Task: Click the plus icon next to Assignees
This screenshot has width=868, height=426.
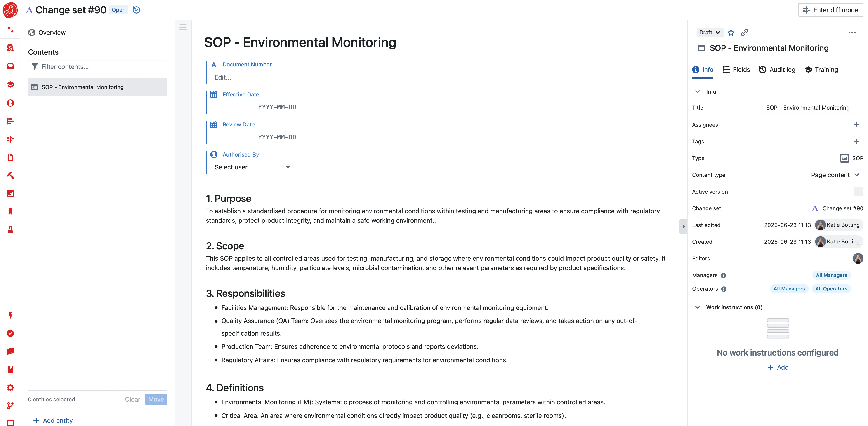Action: tap(856, 125)
